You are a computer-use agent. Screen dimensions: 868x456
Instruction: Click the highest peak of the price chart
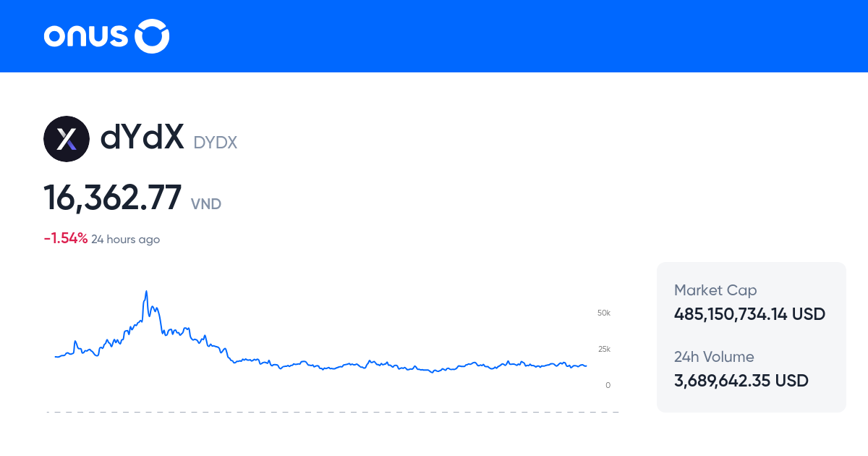[x=146, y=292]
